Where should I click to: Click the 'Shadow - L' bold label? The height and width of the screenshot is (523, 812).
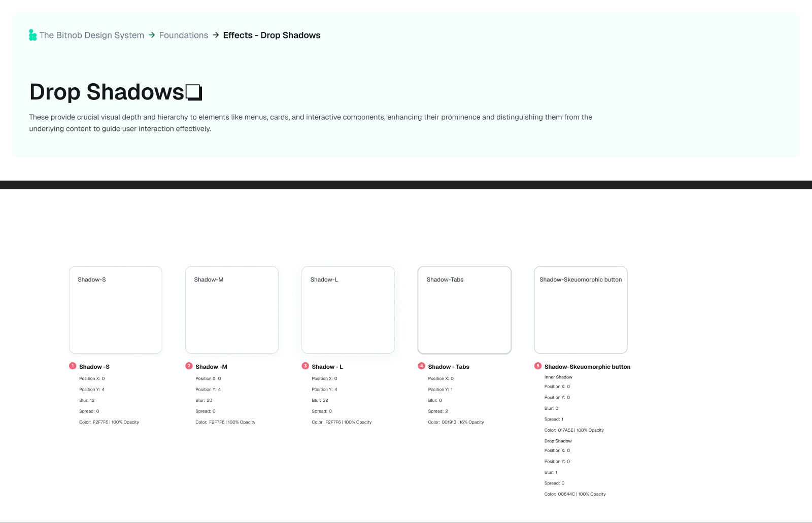coord(327,367)
